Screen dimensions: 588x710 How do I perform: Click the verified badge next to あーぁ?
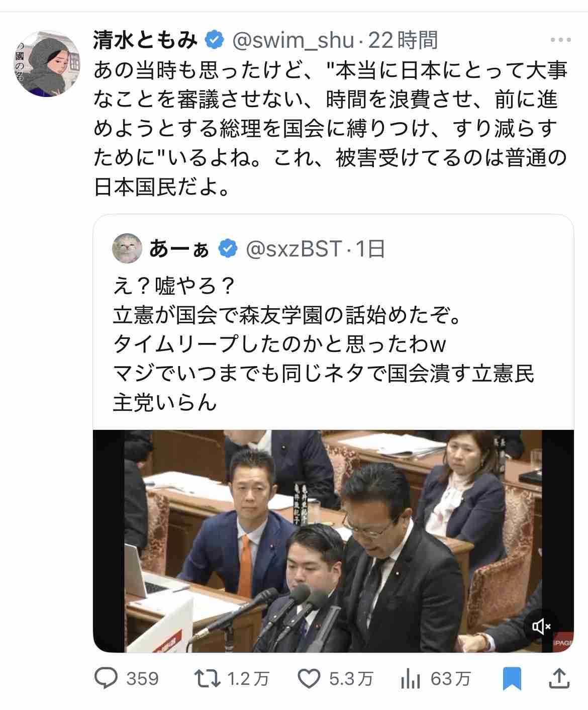tap(228, 248)
